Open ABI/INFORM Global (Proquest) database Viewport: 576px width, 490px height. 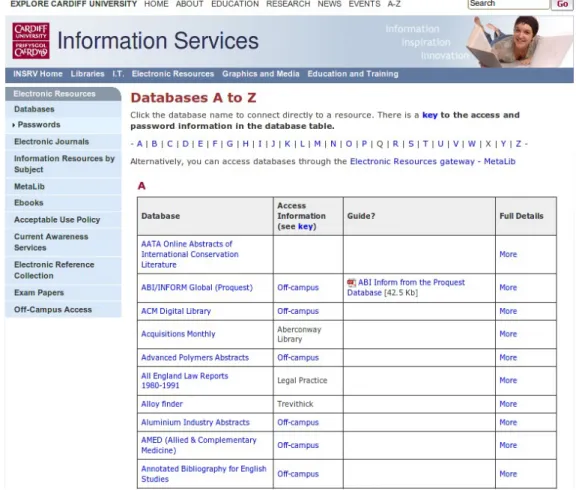(197, 287)
